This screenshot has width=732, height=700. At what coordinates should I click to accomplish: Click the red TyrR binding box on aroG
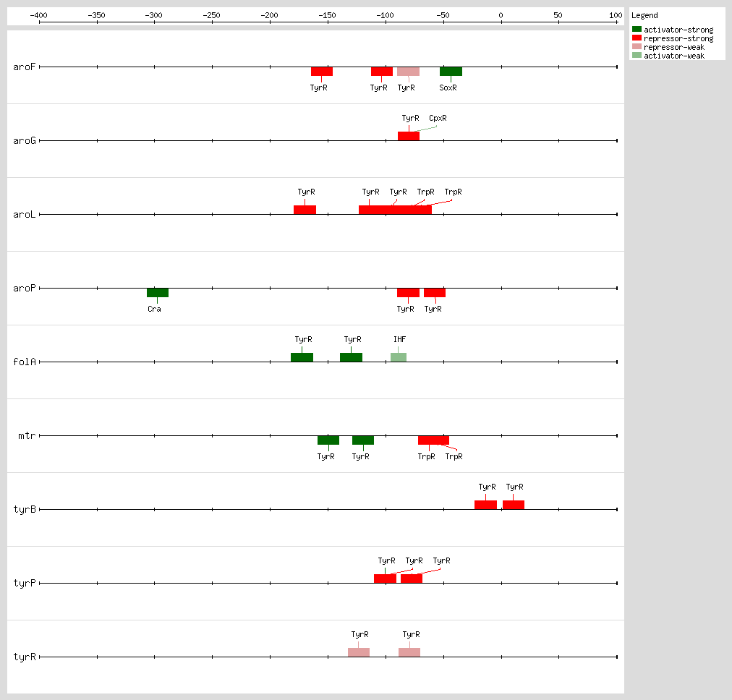click(409, 136)
